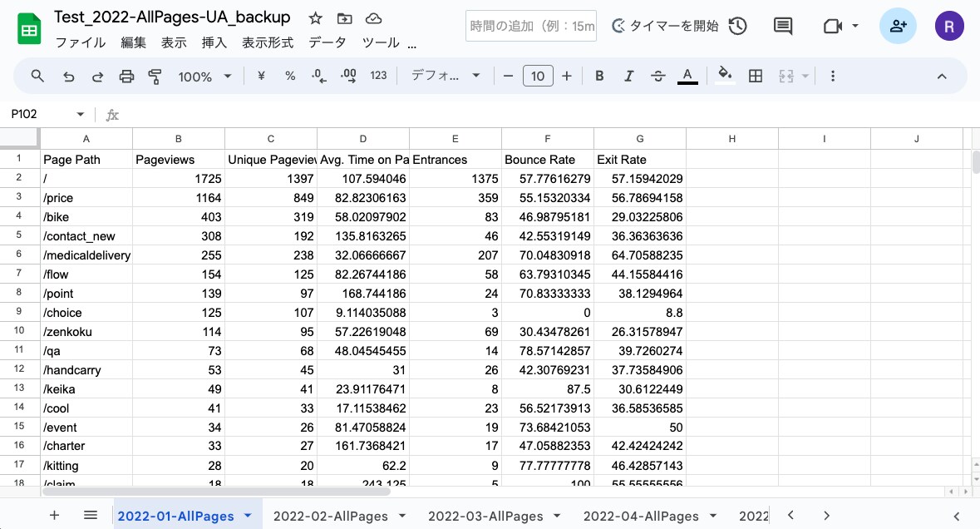
Task: Show the all sheets list
Action: 90,515
